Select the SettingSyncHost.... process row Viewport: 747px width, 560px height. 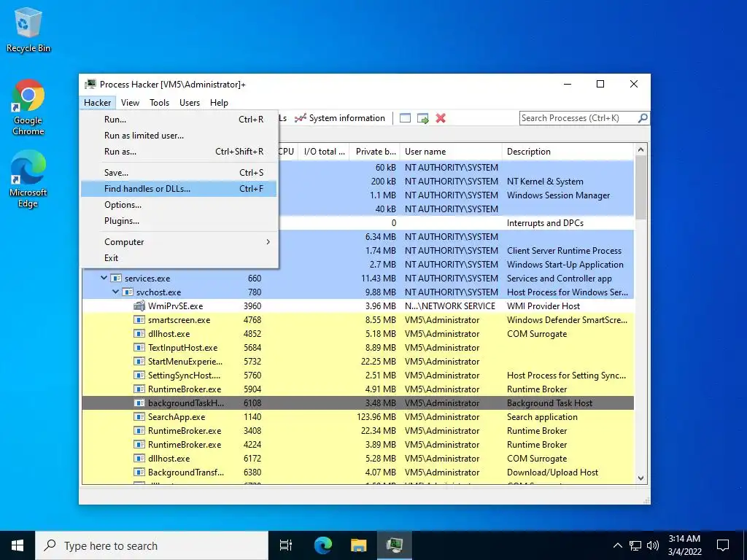358,376
